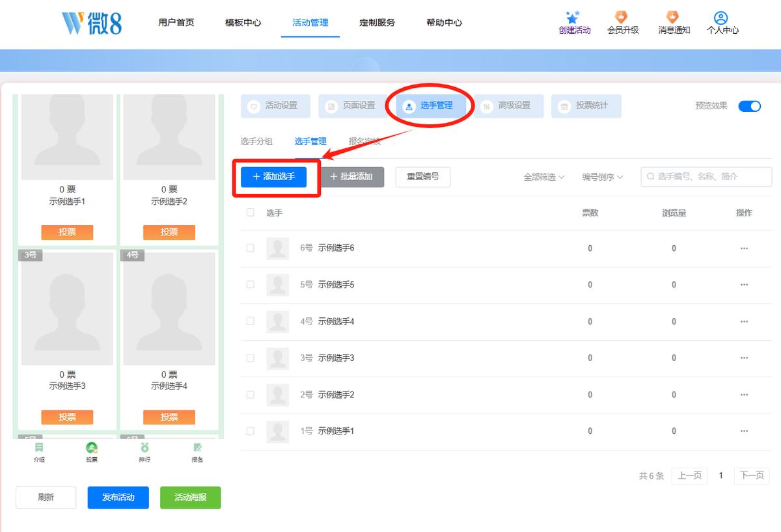
Task: Open 创建活动 star icon
Action: (x=573, y=18)
